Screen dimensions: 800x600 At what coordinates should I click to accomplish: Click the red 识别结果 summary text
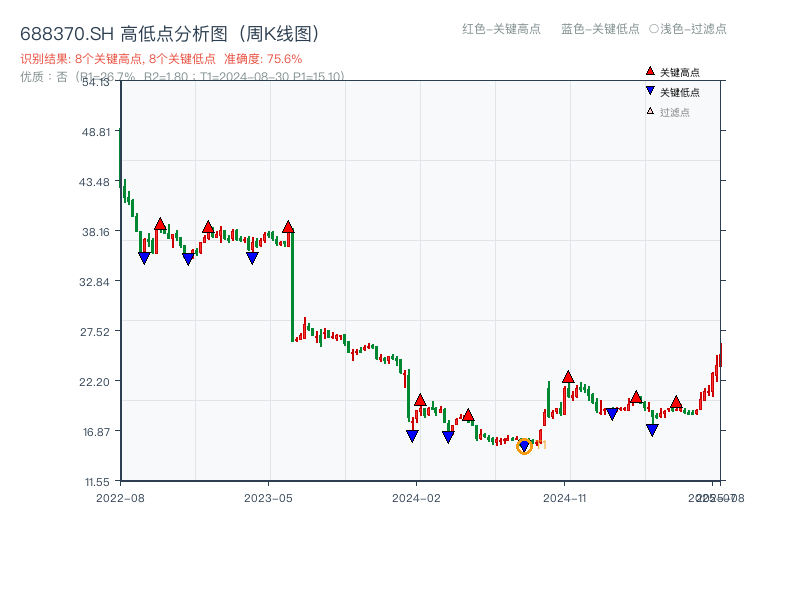161,59
